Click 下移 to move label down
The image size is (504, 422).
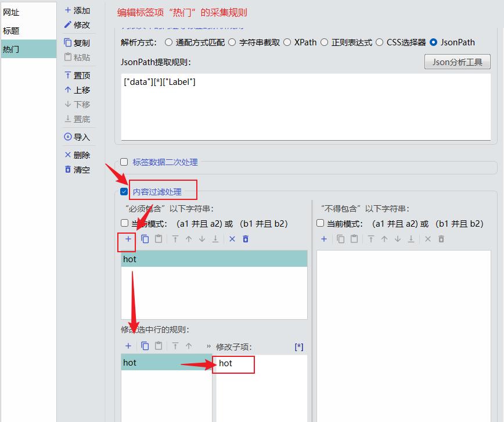tap(77, 104)
